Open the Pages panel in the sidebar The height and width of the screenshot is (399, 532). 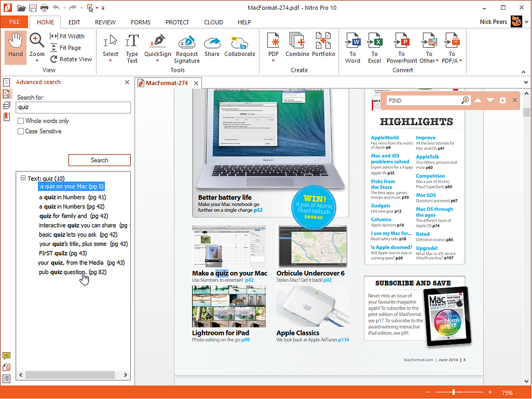(6, 82)
